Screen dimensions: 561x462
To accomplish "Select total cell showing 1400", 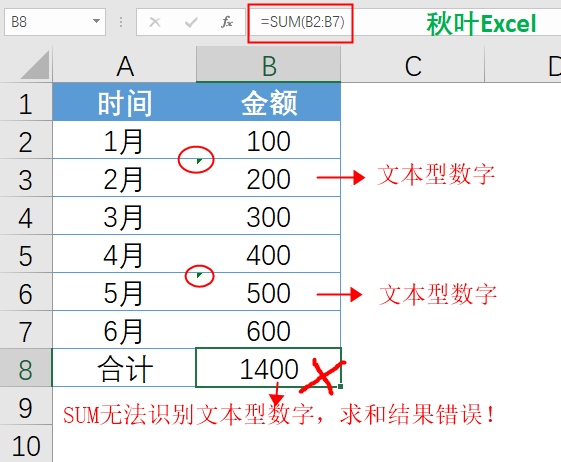I will coord(268,368).
